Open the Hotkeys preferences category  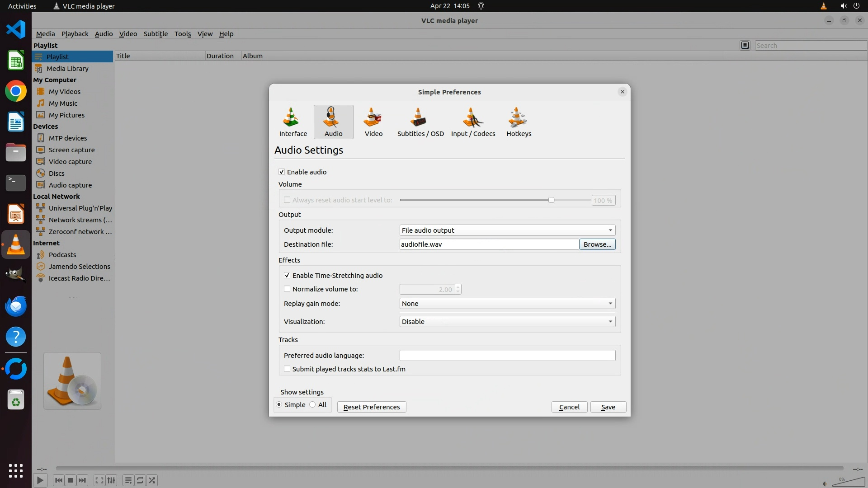[519, 122]
